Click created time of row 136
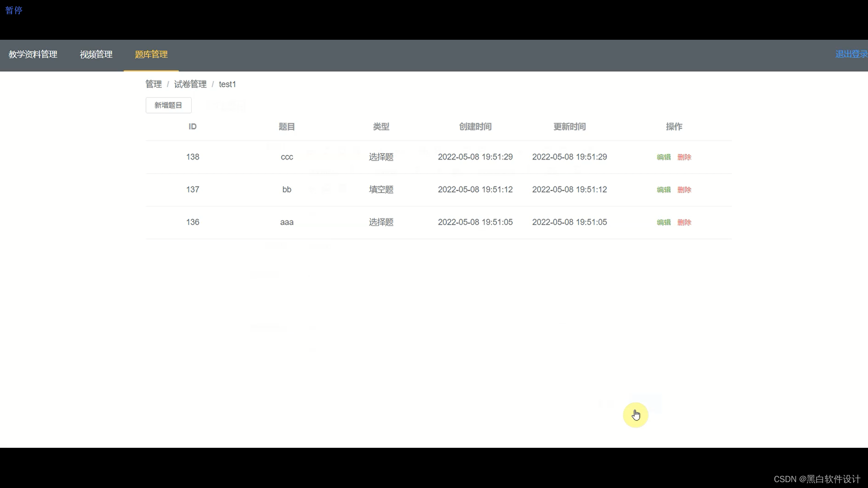The width and height of the screenshot is (868, 488). [475, 222]
